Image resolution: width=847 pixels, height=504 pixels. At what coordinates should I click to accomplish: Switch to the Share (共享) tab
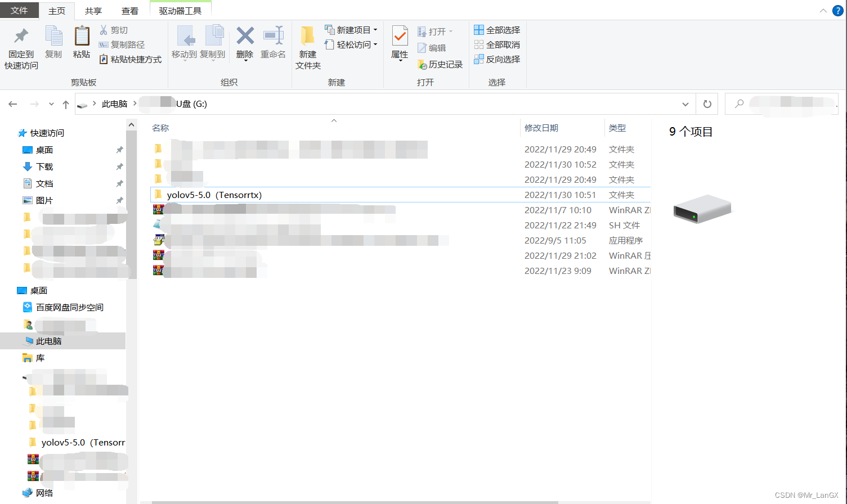[x=93, y=11]
